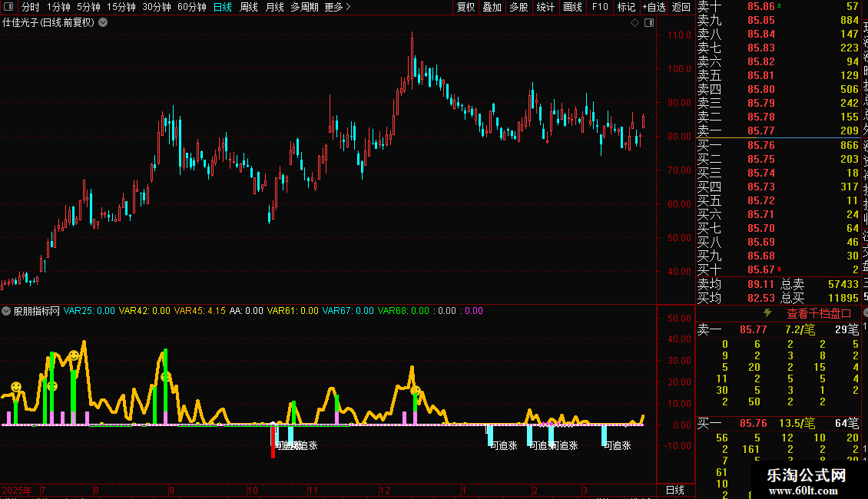Click the lightning bolt icon

(767, 313)
